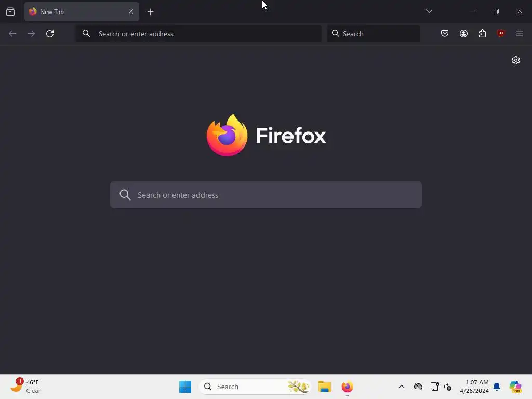Open Firefox View from the tab bar
The image size is (532, 399).
[10, 11]
